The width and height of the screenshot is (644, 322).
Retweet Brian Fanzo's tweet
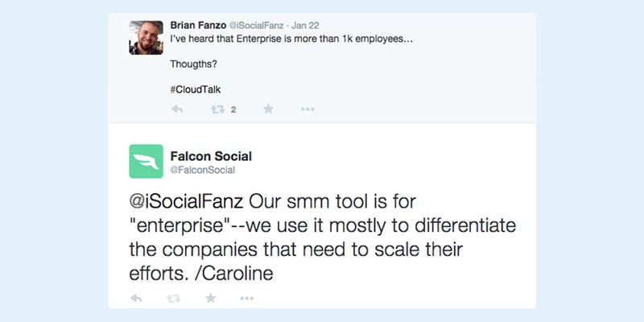(217, 109)
